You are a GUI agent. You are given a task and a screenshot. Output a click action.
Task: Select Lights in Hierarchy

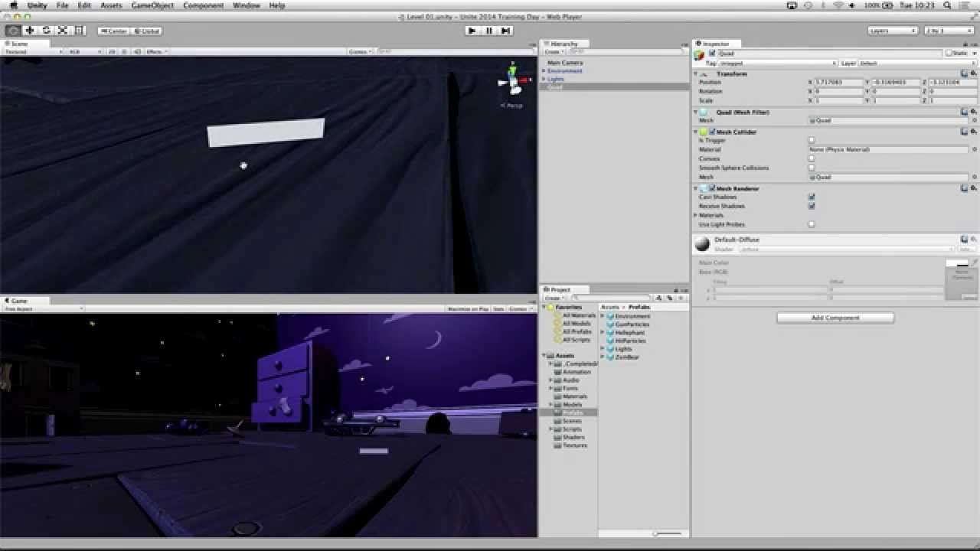556,79
